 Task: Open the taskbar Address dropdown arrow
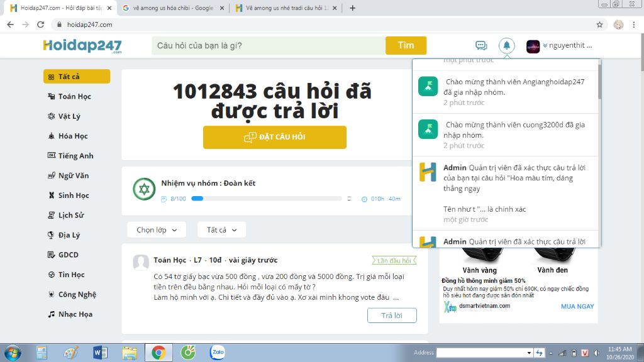(x=529, y=353)
